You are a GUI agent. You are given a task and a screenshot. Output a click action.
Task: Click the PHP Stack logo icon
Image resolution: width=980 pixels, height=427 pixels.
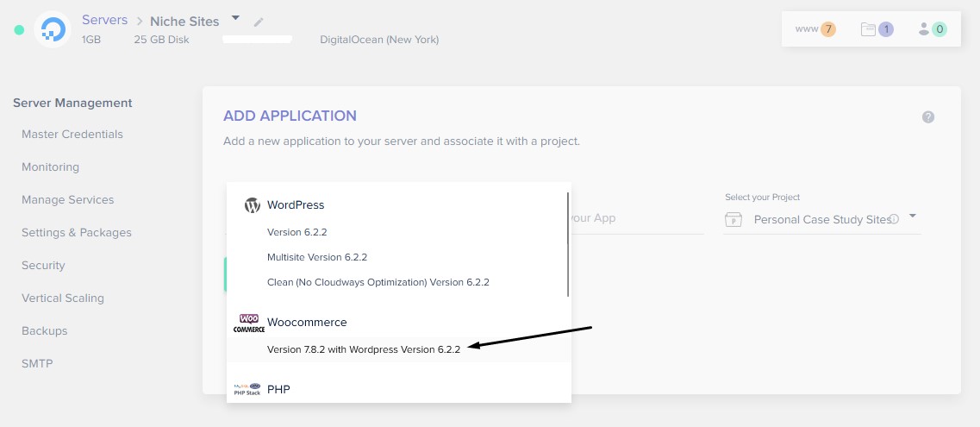(x=247, y=389)
